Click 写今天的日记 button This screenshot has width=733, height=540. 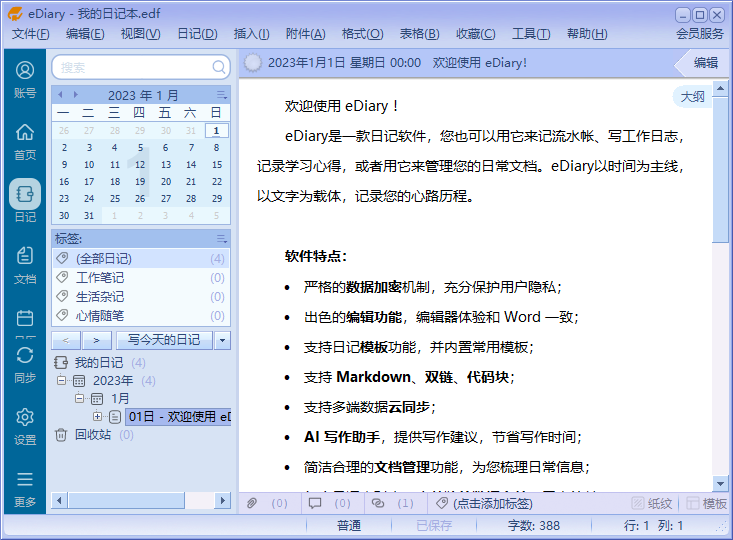pyautogui.click(x=164, y=340)
